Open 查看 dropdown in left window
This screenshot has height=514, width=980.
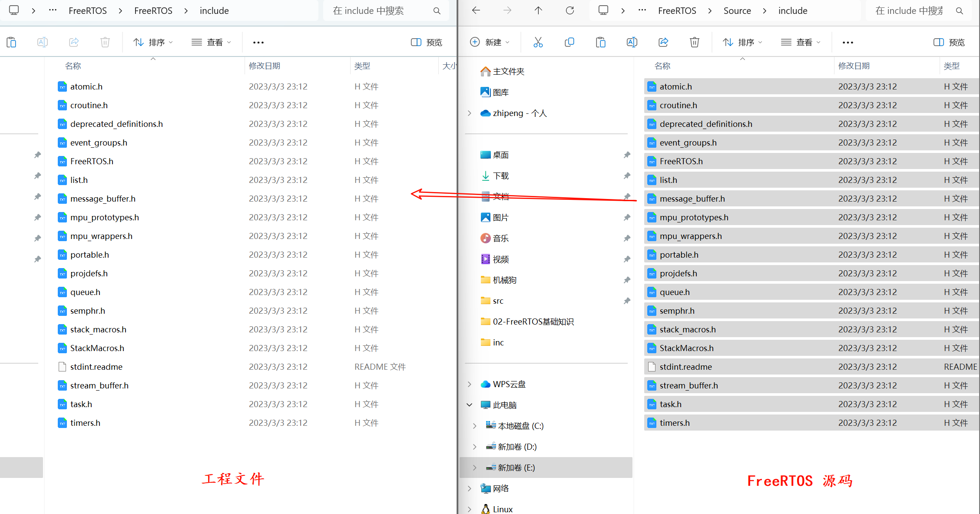click(x=212, y=42)
